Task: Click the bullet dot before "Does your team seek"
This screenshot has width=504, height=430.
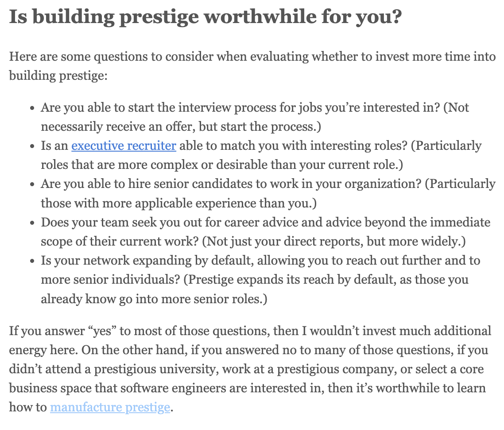Action: coord(32,223)
